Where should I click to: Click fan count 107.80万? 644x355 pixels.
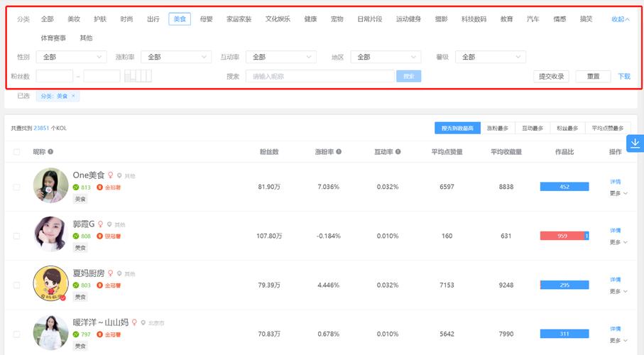(x=269, y=236)
